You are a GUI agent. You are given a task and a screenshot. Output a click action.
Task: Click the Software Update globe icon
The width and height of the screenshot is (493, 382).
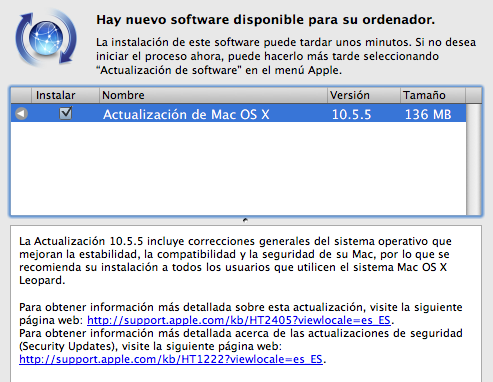(x=46, y=38)
